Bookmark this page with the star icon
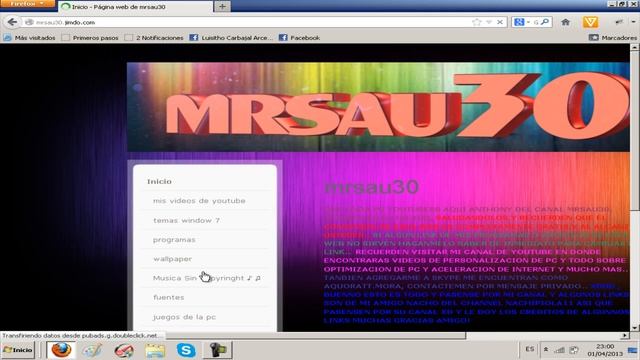 pyautogui.click(x=476, y=22)
